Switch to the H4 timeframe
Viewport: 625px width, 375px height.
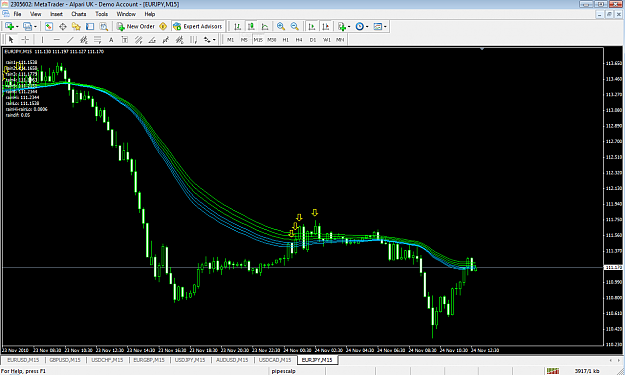click(299, 40)
